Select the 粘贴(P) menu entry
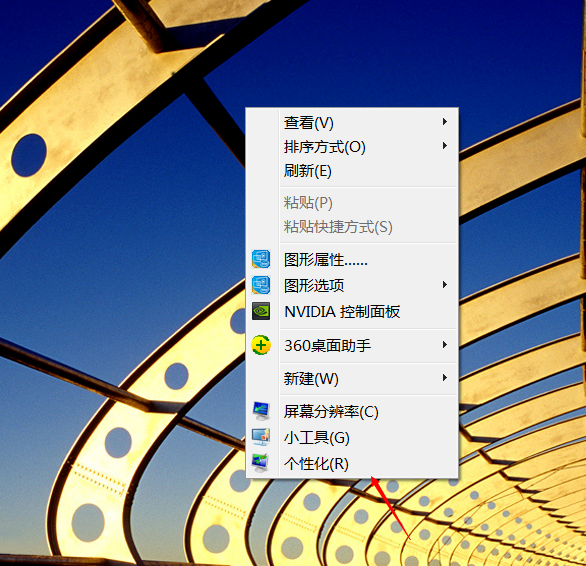 click(x=351, y=203)
